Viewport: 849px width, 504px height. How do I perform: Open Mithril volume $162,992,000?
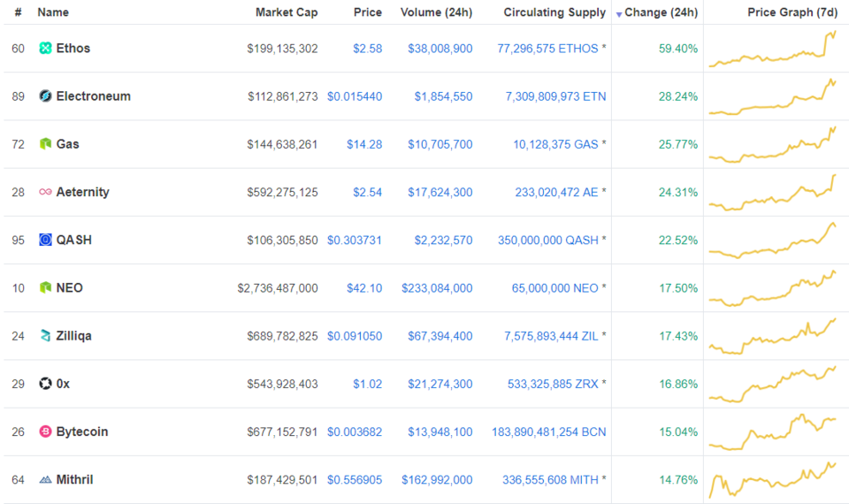coord(437,479)
